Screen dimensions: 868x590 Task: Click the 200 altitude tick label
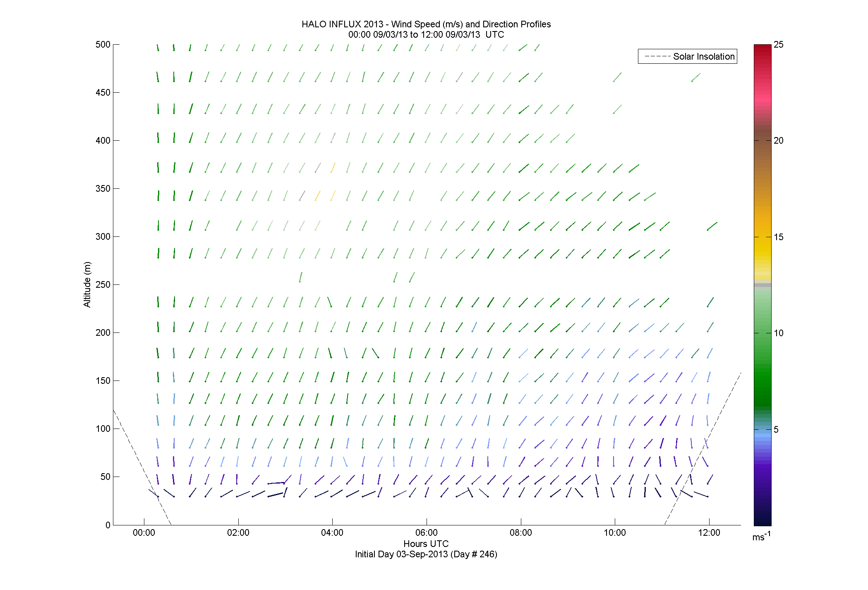103,332
